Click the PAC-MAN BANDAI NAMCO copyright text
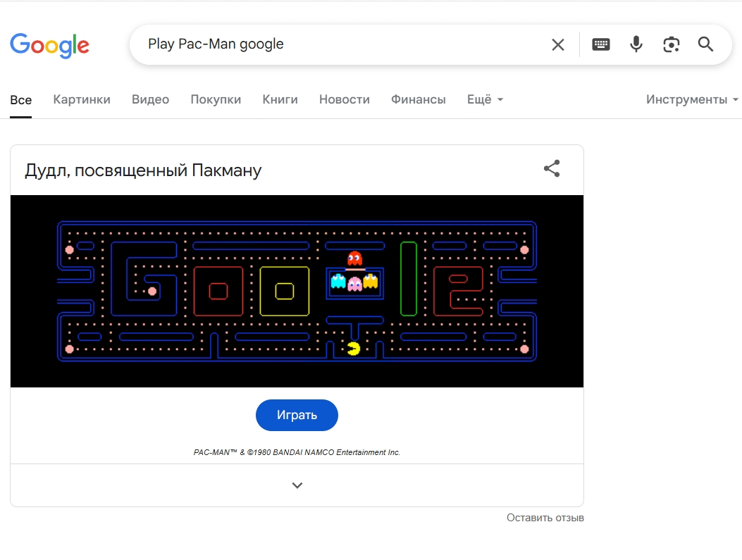The height and width of the screenshot is (560, 742). point(297,452)
